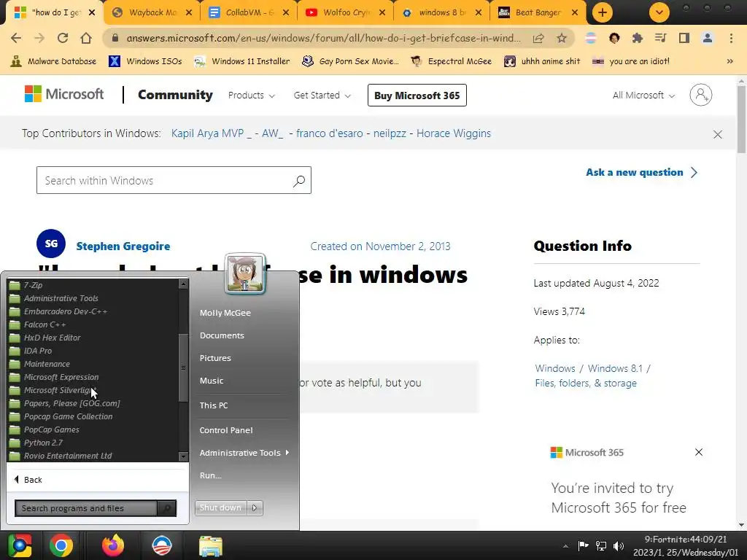Toggle the browser side panel icon

click(x=684, y=38)
